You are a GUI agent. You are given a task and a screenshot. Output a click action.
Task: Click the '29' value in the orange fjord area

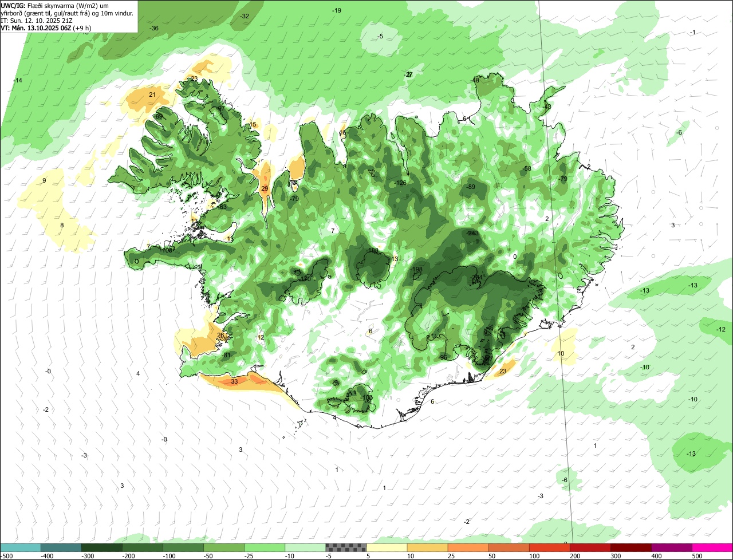[x=265, y=188]
